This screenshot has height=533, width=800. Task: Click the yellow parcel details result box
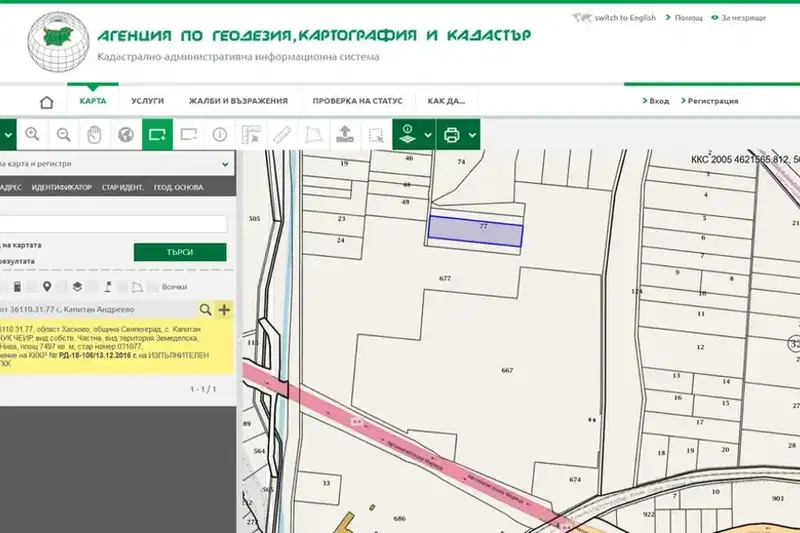(117, 347)
